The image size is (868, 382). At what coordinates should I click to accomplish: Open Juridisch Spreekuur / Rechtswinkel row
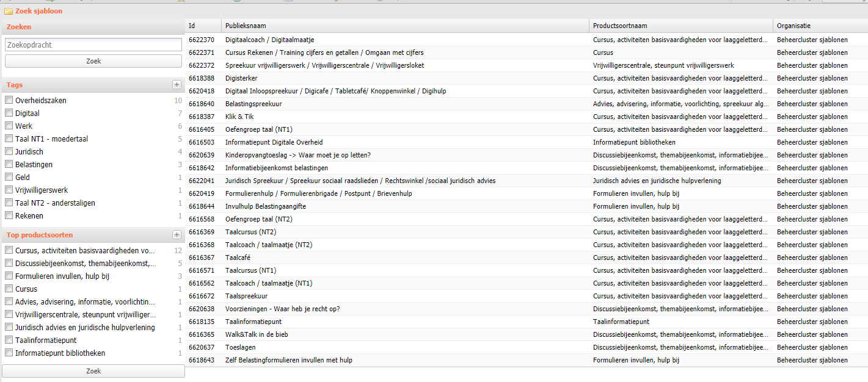pos(527,181)
